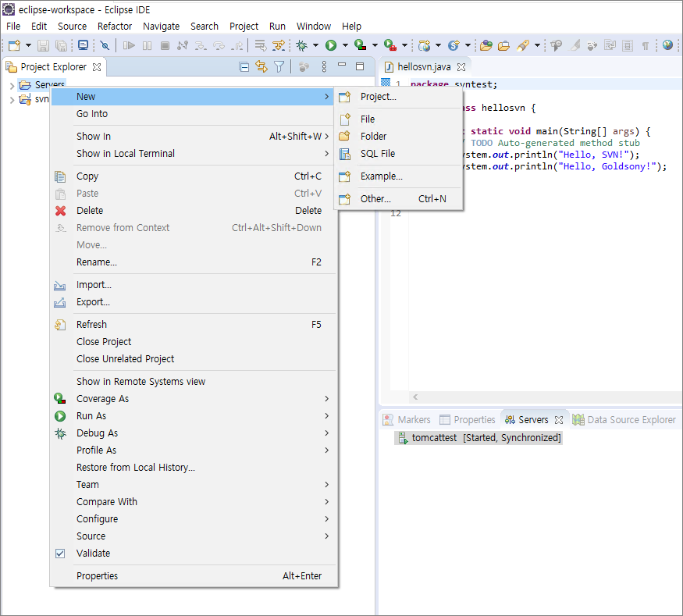Click Import... in context menu

pos(194,285)
